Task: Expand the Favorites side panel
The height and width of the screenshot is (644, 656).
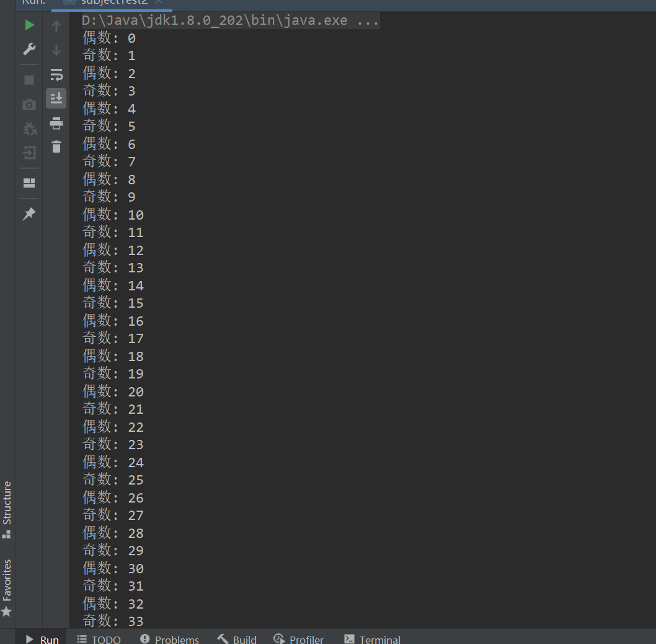Action: tap(7, 587)
